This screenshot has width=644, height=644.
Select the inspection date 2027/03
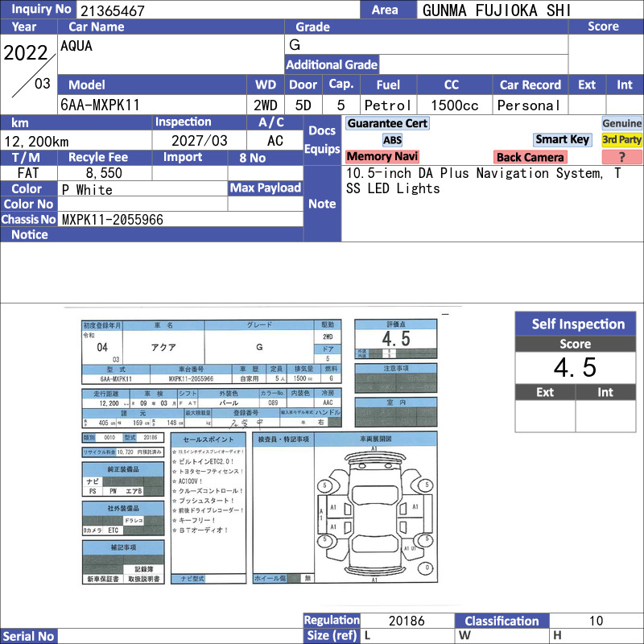(x=199, y=141)
